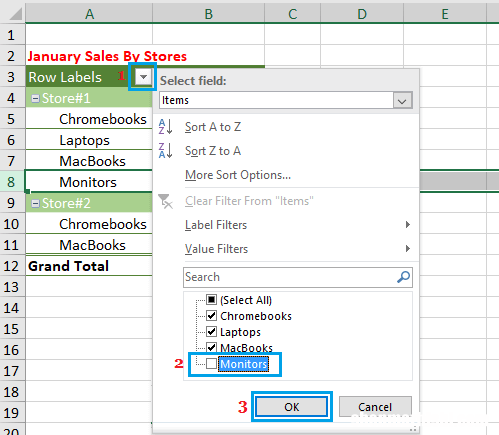Toggle the Select All checkbox
The height and width of the screenshot is (435, 499).
[x=211, y=300]
